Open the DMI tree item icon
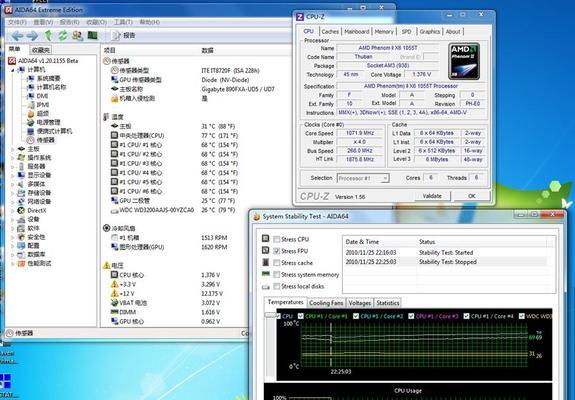Image resolution: width=575 pixels, height=400 pixels. (30, 96)
